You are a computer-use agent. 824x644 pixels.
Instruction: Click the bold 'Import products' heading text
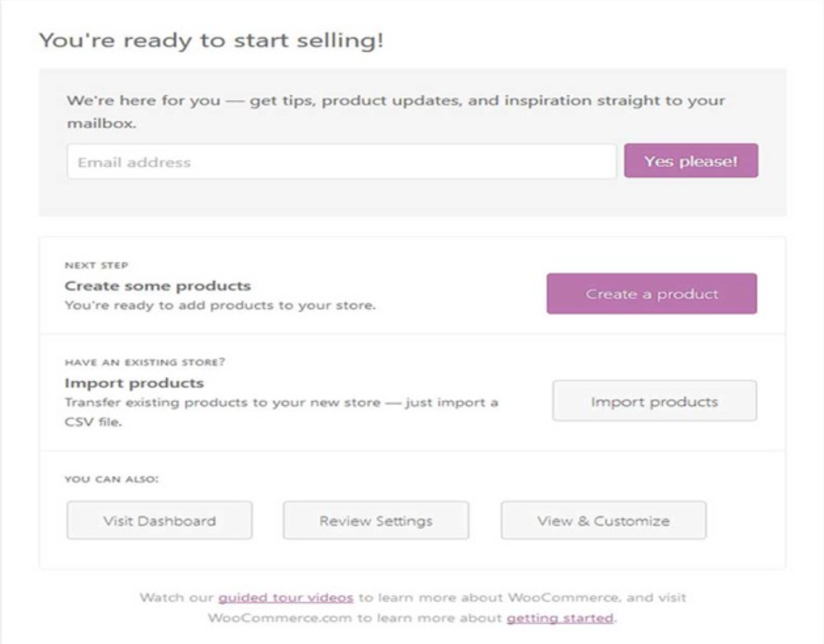pos(134,383)
